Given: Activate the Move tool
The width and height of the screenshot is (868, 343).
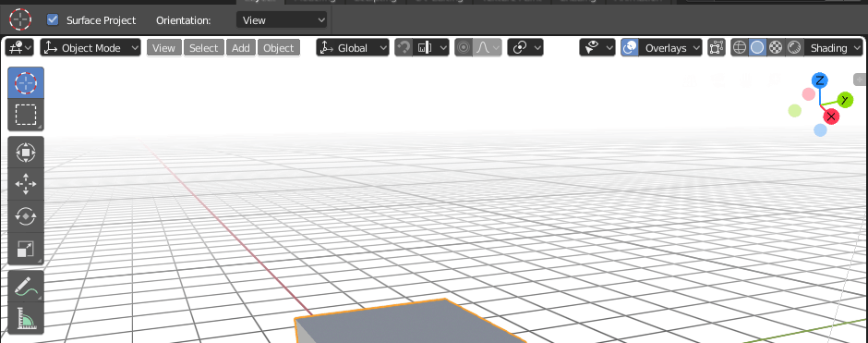Looking at the screenshot, I should [26, 185].
